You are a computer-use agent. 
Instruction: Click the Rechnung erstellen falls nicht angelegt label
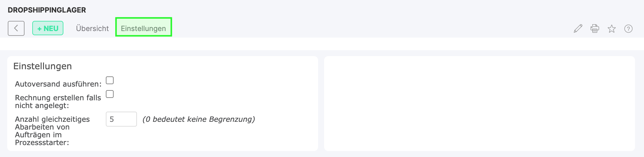click(x=58, y=101)
